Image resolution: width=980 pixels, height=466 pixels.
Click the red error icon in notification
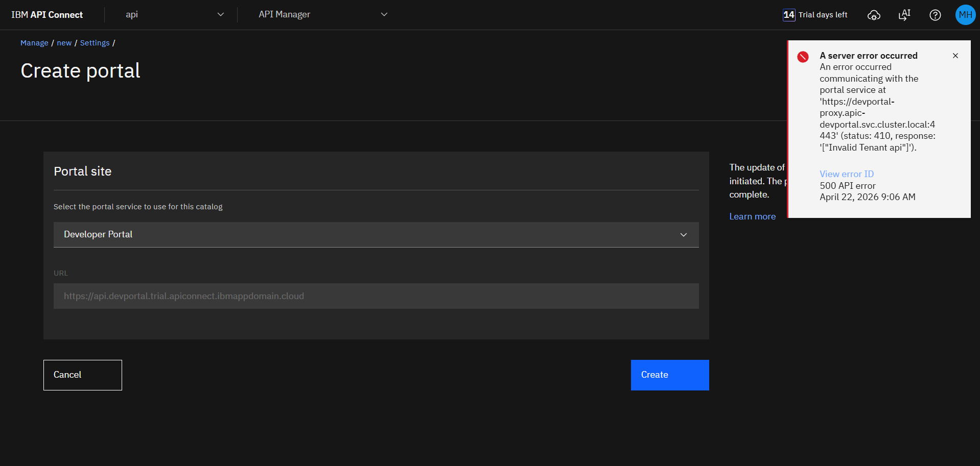click(803, 57)
